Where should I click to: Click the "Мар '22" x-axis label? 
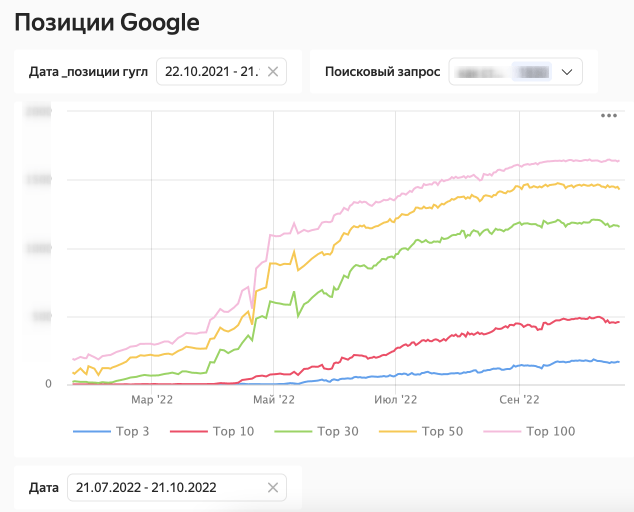(x=150, y=399)
